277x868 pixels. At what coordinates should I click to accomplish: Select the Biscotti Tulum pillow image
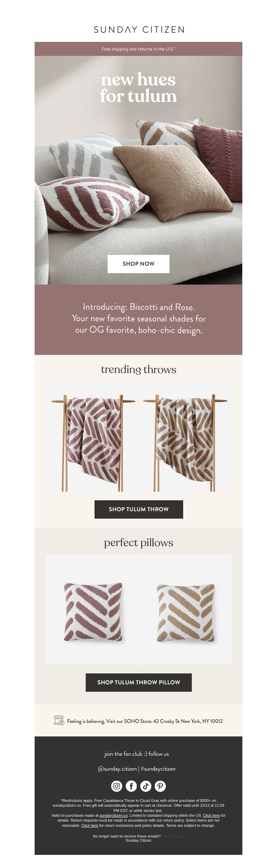tap(185, 610)
